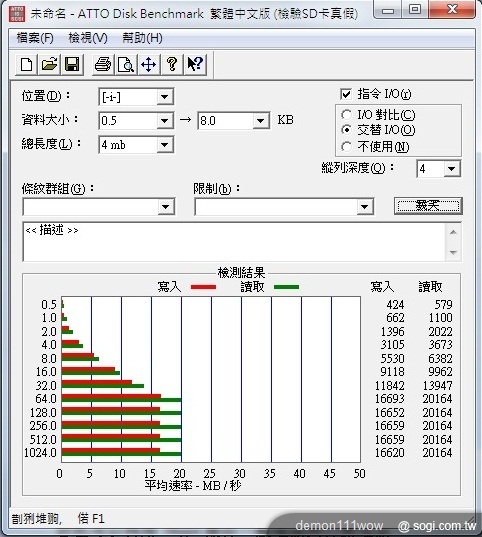Screen dimensions: 482x537
Task: Expand the 資料大小 start size 0.5 dropdown
Action: pyautogui.click(x=164, y=121)
